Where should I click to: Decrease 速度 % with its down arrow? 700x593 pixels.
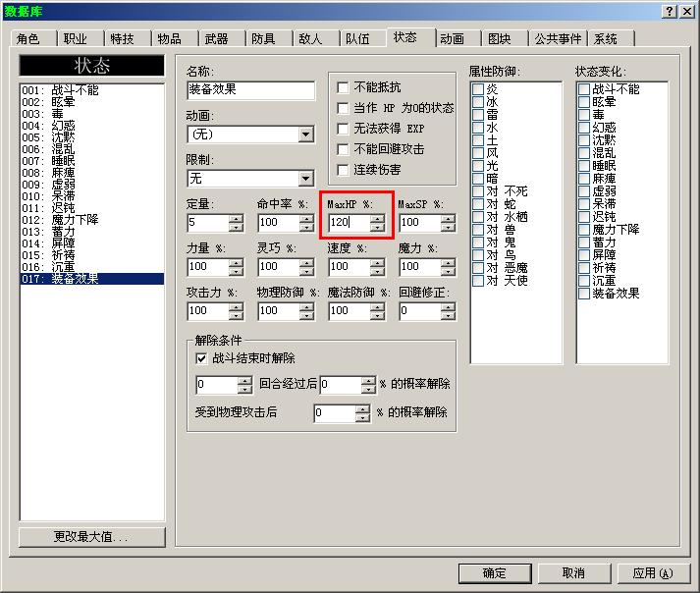click(x=377, y=271)
